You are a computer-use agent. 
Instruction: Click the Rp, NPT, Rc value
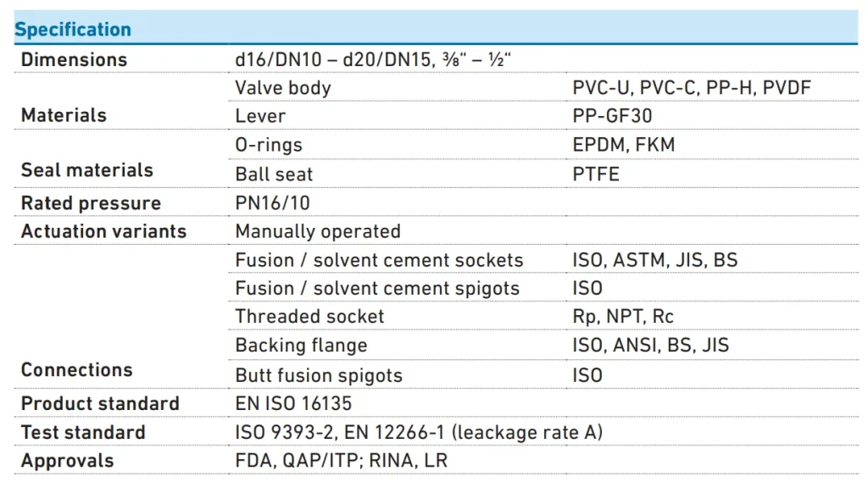point(623,317)
